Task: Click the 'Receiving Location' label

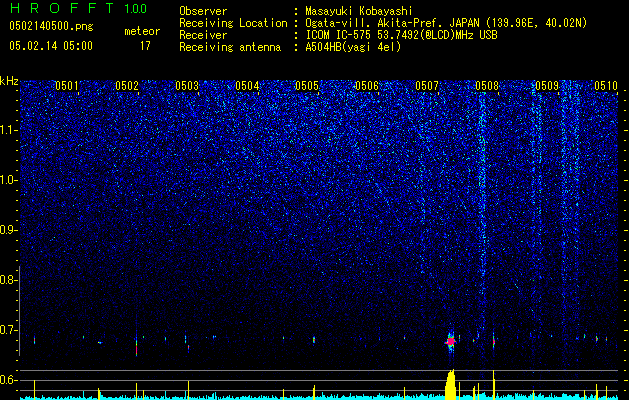Action: click(233, 23)
